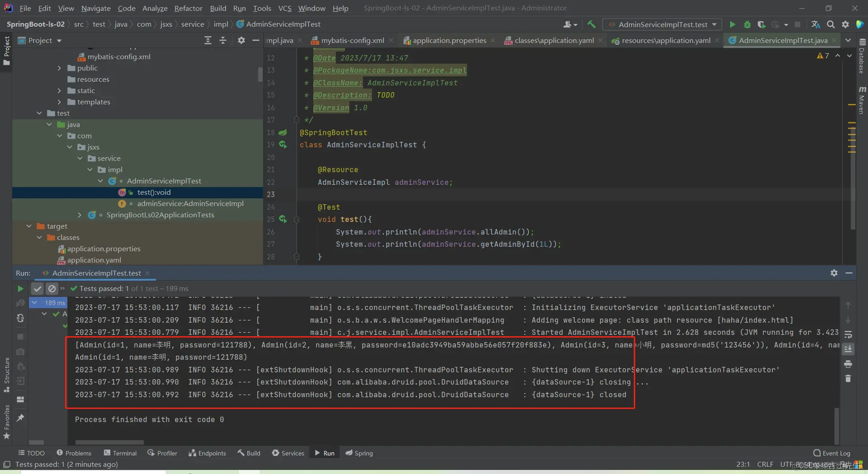Expand SpringBootLs02ApplicationTests node

(80, 215)
